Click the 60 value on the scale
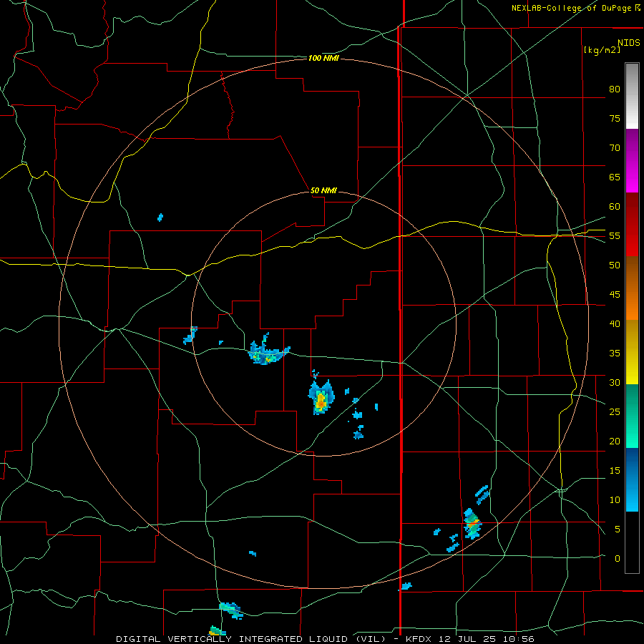Image resolution: width=644 pixels, height=644 pixels. (615, 207)
